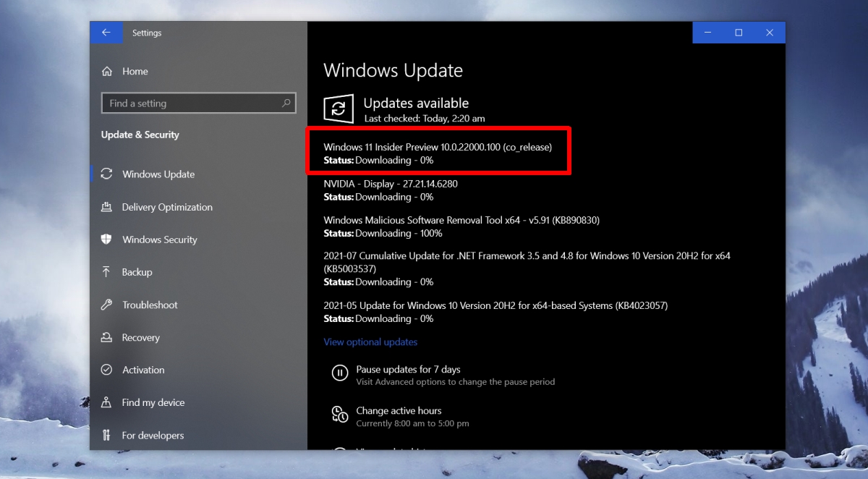Click Visit Advanced options pause period text
The width and height of the screenshot is (868, 479).
pos(456,381)
